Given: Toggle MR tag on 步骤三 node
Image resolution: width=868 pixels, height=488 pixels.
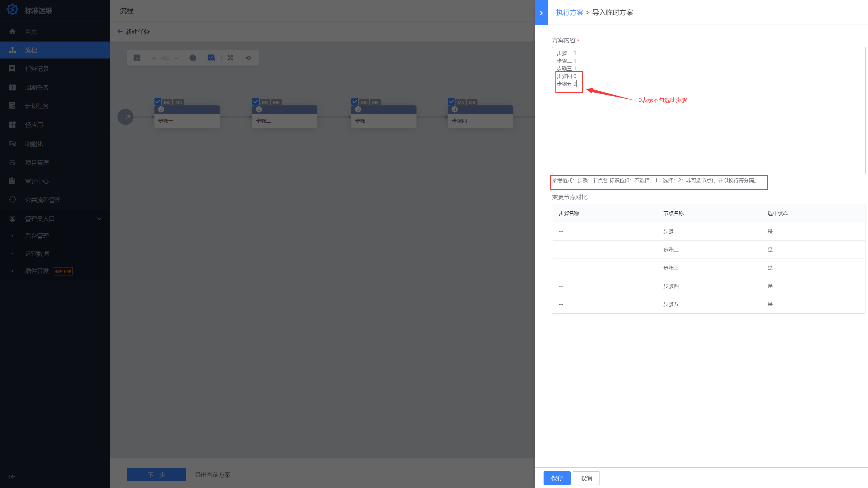Looking at the screenshot, I should pos(375,102).
